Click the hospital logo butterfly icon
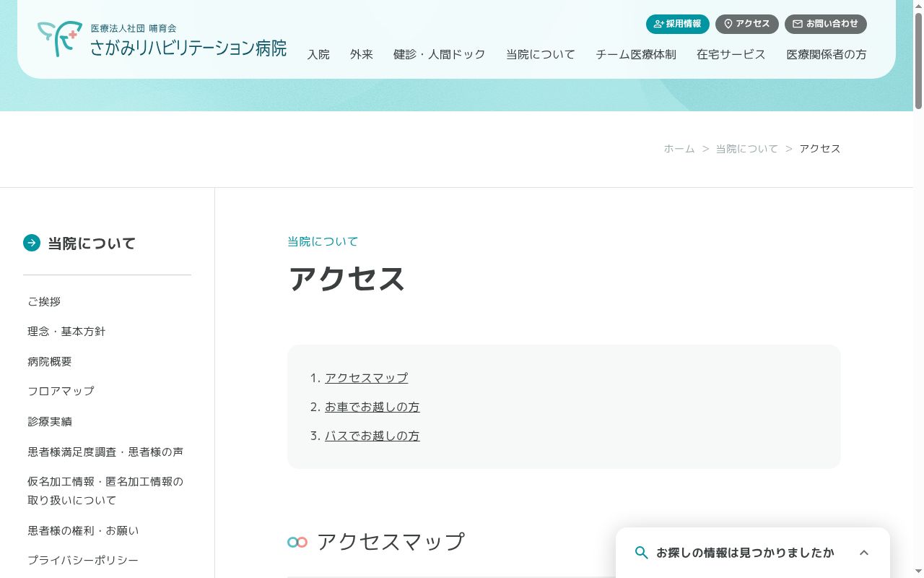Viewport: 924px width, 578px height. pyautogui.click(x=60, y=39)
